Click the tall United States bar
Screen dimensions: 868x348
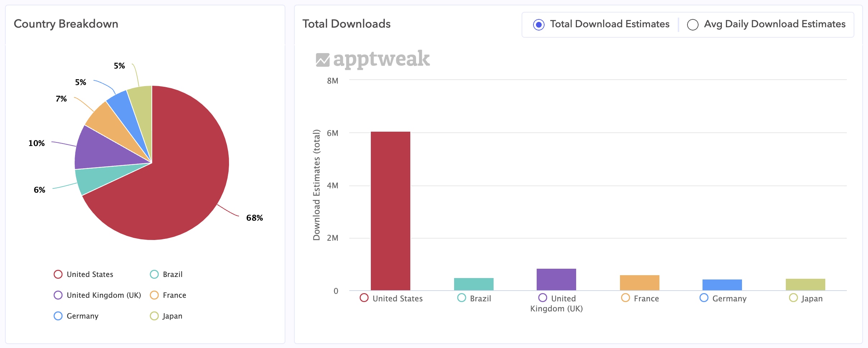(x=390, y=212)
